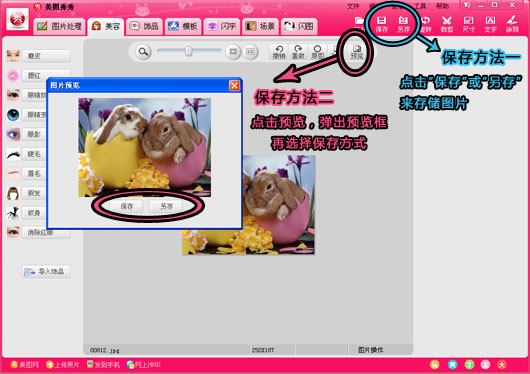Select the 裁剪 crop scissors icon
Screen dimensions: 530x374
click(447, 24)
